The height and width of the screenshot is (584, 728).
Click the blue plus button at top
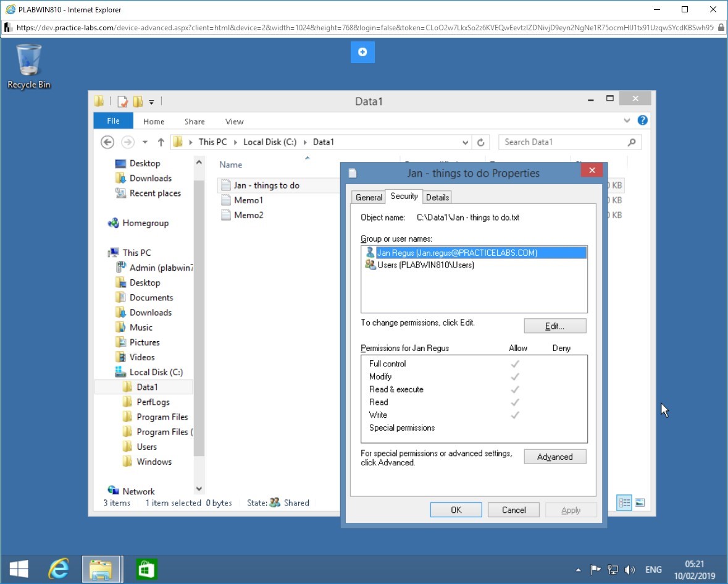pos(362,52)
